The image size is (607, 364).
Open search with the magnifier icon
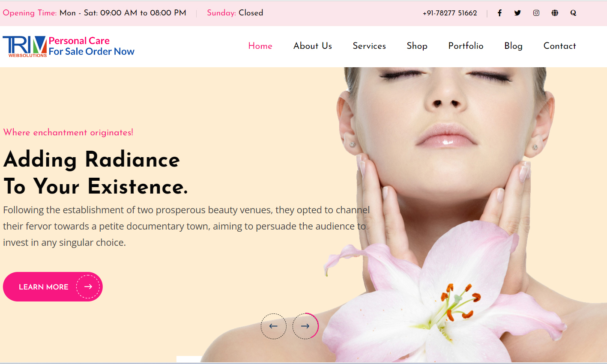point(573,13)
